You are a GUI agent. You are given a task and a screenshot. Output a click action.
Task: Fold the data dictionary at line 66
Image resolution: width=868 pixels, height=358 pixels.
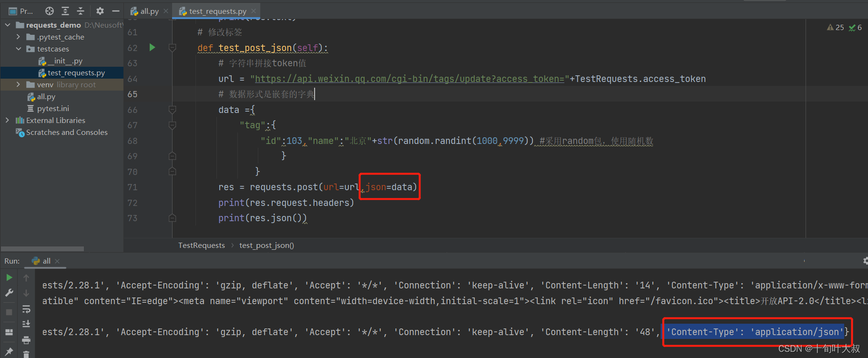pyautogui.click(x=173, y=110)
